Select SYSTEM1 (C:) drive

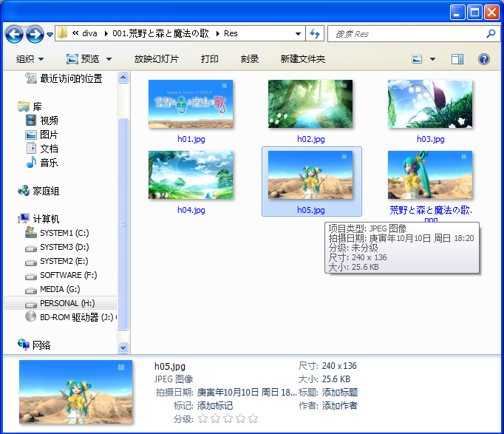(x=57, y=233)
